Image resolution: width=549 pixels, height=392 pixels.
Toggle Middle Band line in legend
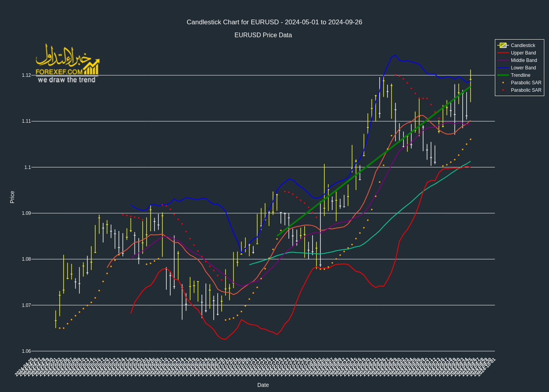519,60
